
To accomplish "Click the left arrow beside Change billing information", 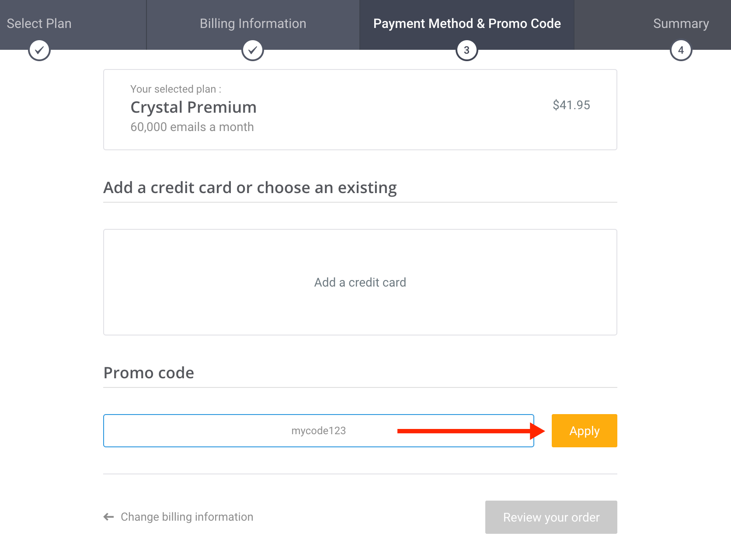I will pos(108,517).
